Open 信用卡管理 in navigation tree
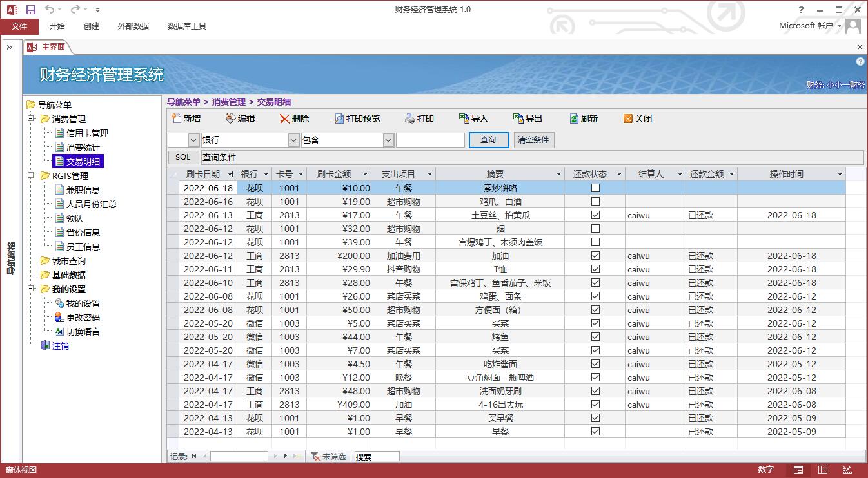Screen dimensions: 868x478 click(87, 133)
